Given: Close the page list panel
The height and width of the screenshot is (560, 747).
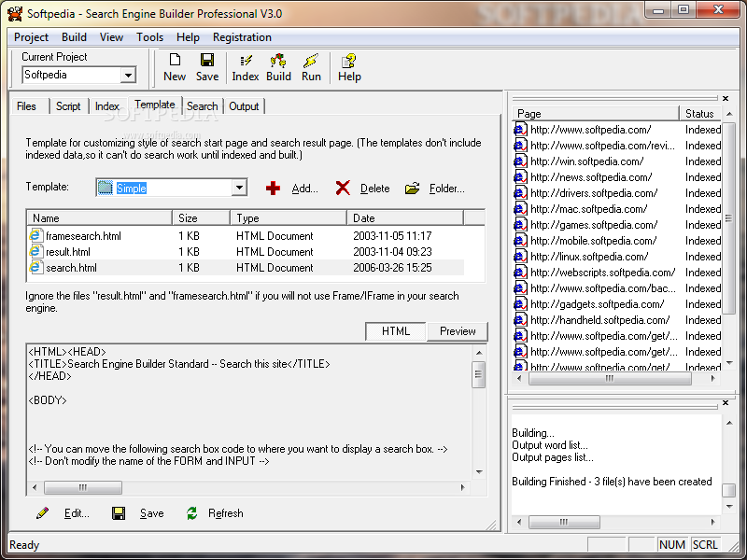Looking at the screenshot, I should tap(726, 98).
